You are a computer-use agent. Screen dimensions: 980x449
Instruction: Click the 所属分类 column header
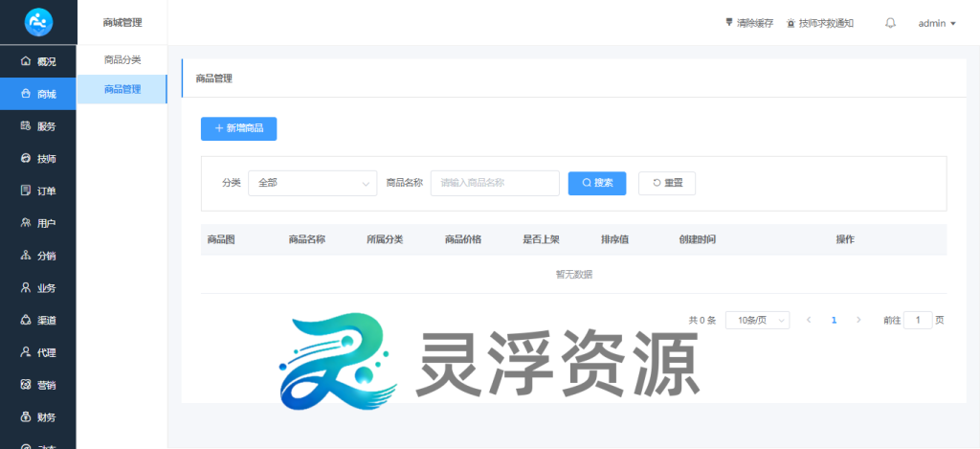click(x=385, y=239)
